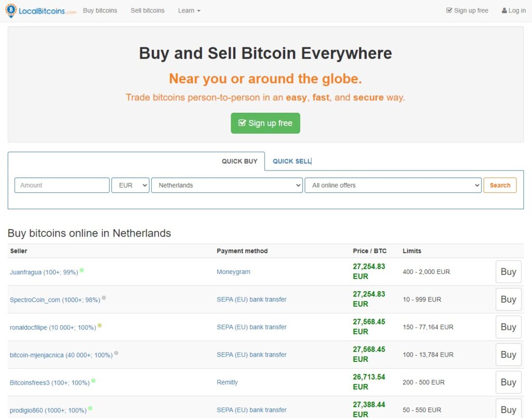
Task: Click the green status dot beside Juanfragua
Action: pyautogui.click(x=82, y=270)
